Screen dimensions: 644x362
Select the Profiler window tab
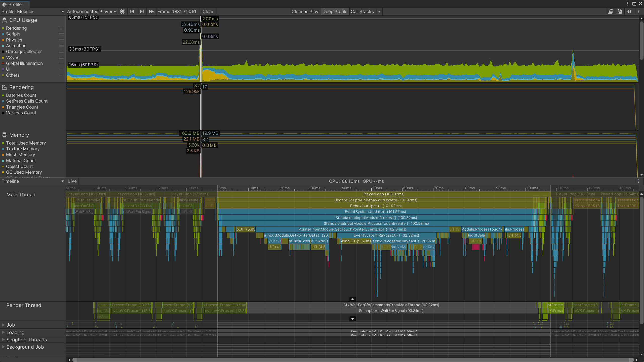15,4
